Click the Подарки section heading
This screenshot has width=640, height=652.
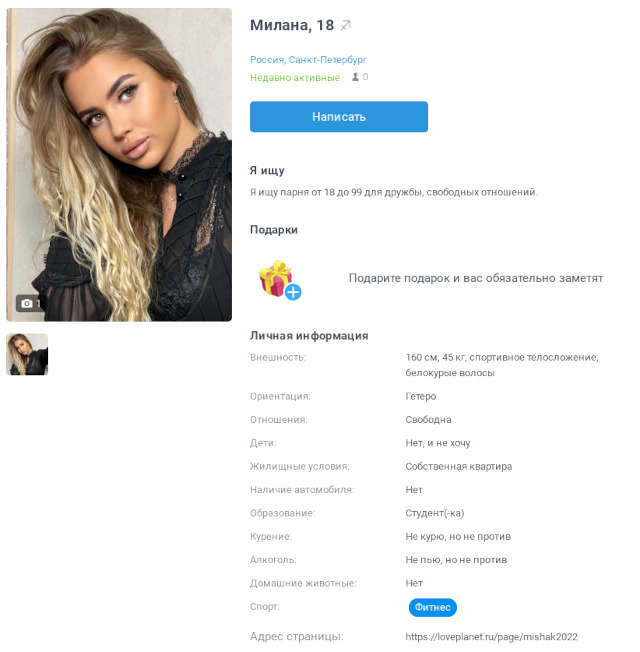[274, 230]
